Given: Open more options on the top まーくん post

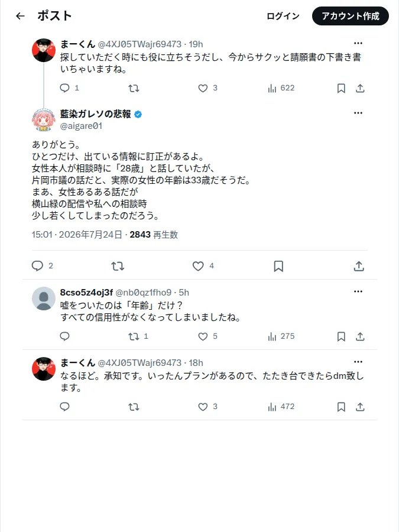Looking at the screenshot, I should coord(358,43).
